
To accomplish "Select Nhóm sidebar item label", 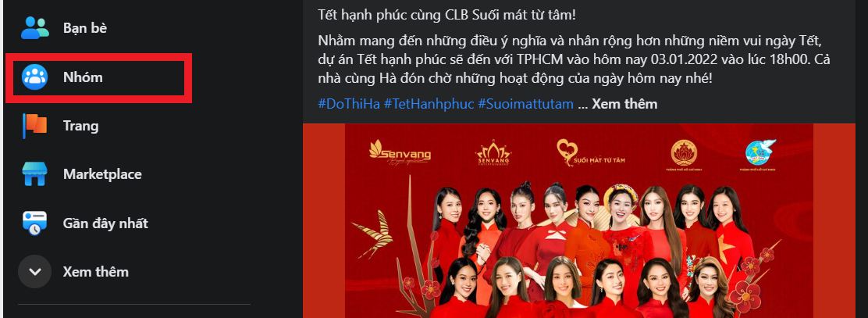I will click(x=83, y=77).
